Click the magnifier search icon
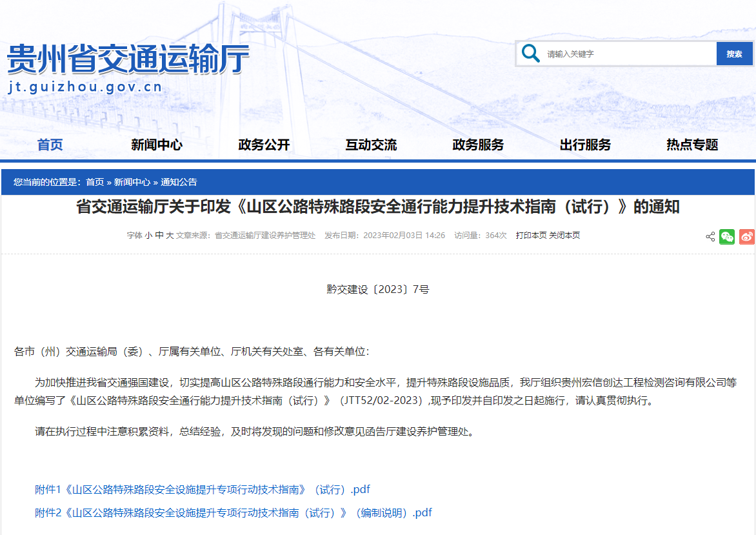Image resolution: width=756 pixels, height=535 pixels. point(531,54)
